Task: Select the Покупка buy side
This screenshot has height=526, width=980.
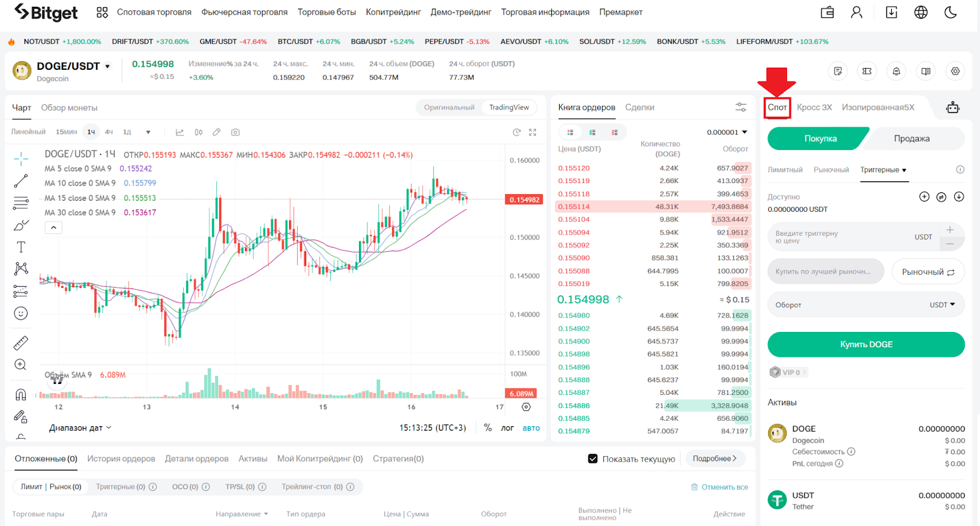Action: click(819, 138)
